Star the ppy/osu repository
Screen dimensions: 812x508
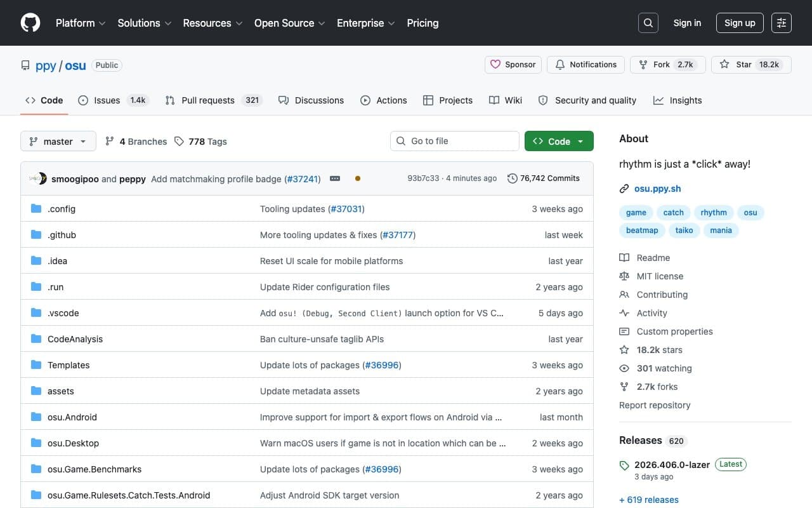click(751, 65)
